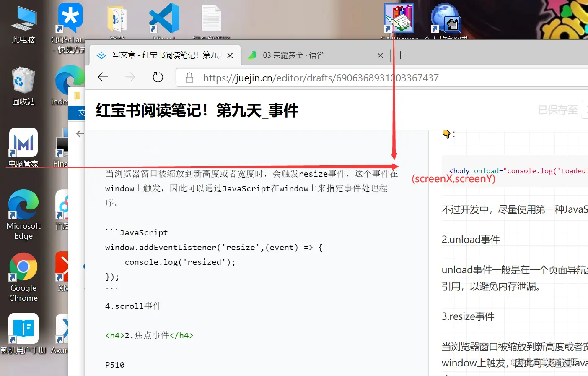Launch Microsoft Edge from desktop
The height and width of the screenshot is (376, 588).
tap(23, 214)
